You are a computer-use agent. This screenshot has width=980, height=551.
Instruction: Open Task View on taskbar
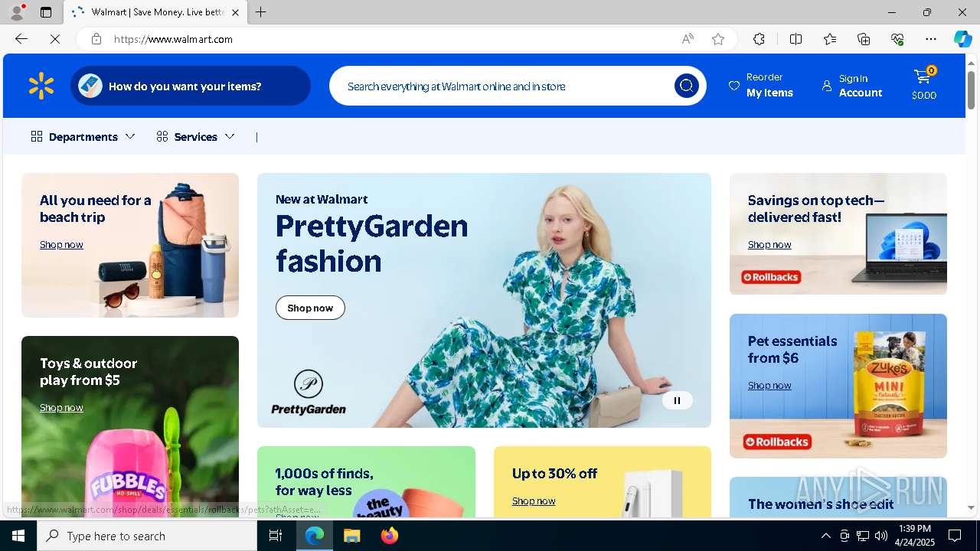tap(276, 536)
